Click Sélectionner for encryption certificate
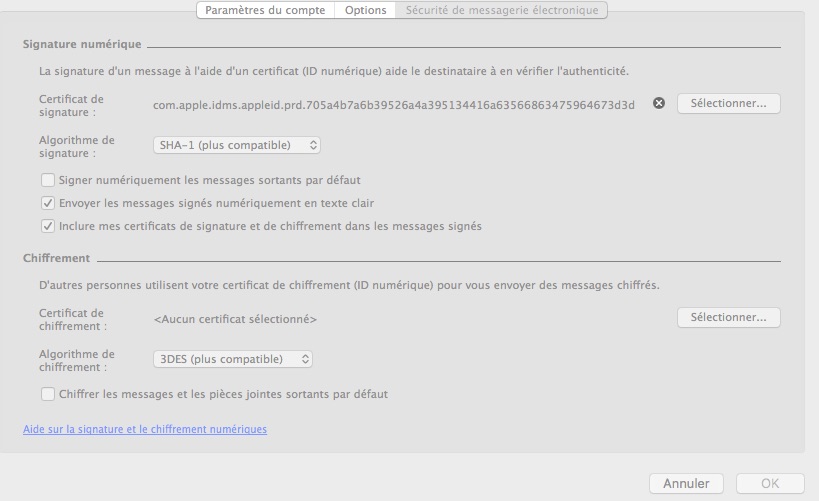 729,318
